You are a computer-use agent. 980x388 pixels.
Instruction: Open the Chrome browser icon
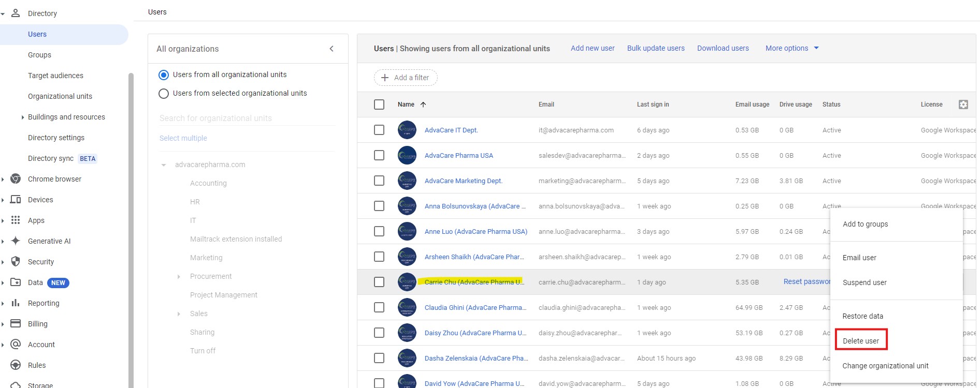(x=16, y=179)
